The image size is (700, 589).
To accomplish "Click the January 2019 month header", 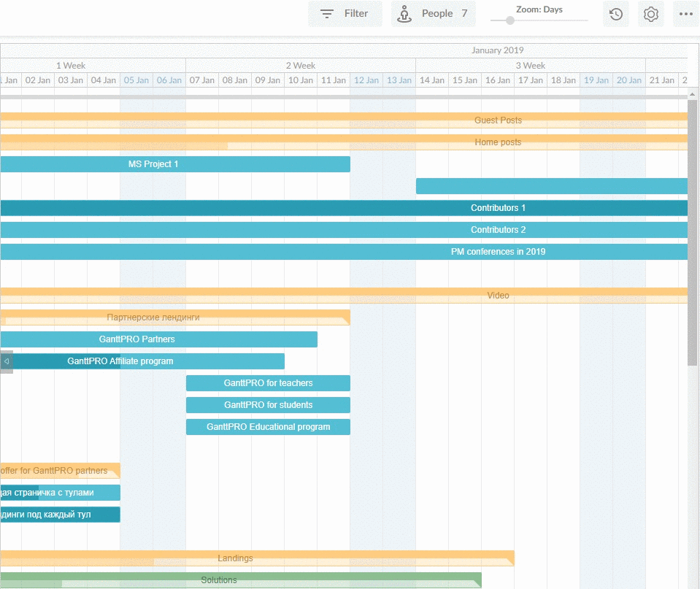I will click(x=497, y=50).
